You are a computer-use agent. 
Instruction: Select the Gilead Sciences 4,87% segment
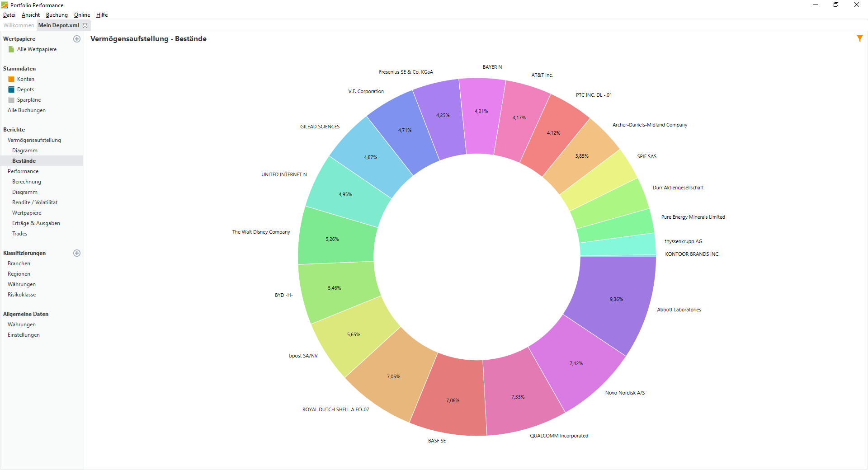(371, 157)
